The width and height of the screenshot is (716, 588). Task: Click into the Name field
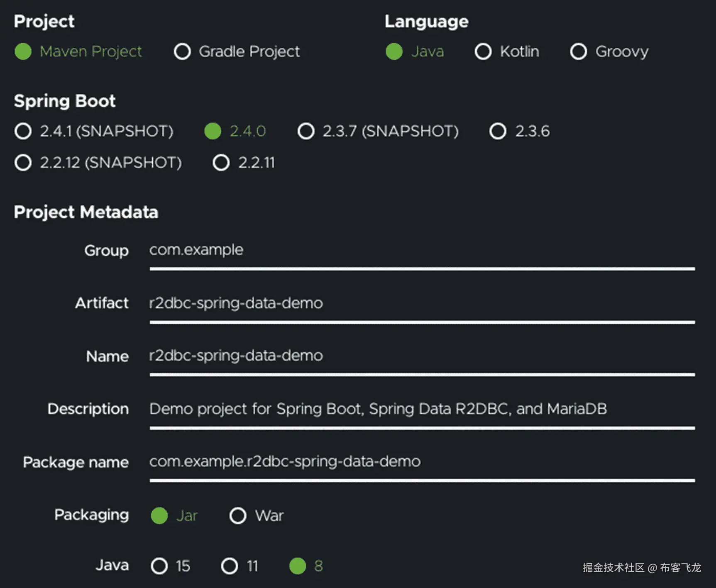pos(421,356)
